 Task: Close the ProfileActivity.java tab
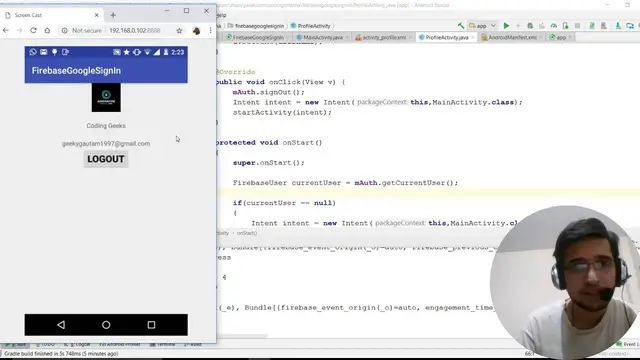pos(473,38)
